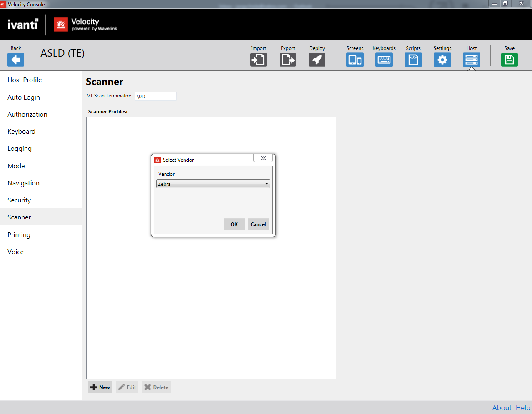Click the green Save icon
532x414 pixels.
[x=509, y=60]
